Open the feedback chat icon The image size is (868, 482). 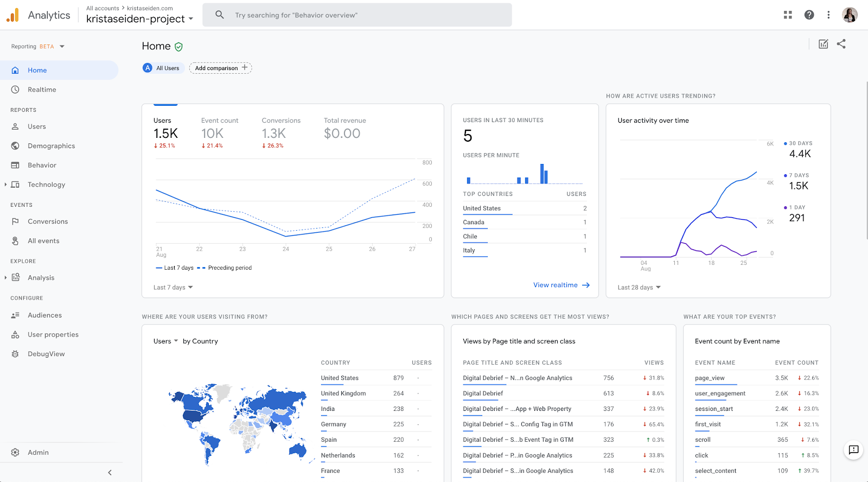pyautogui.click(x=853, y=449)
